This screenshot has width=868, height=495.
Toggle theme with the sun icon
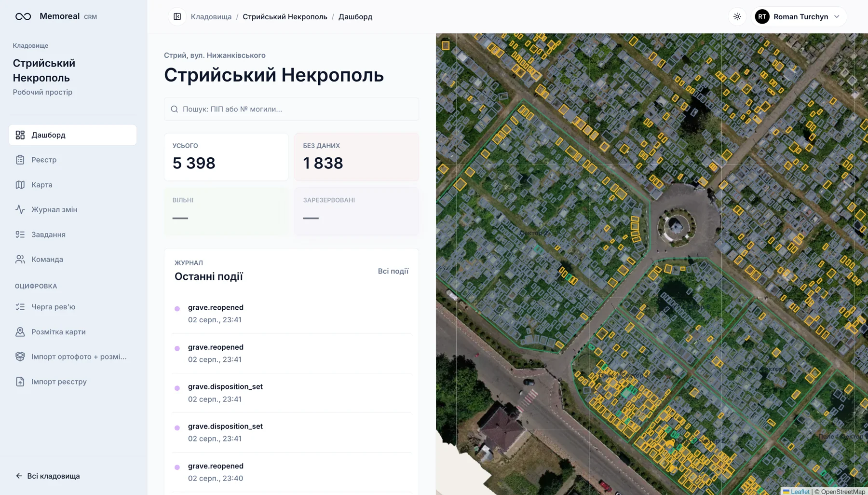tap(737, 16)
